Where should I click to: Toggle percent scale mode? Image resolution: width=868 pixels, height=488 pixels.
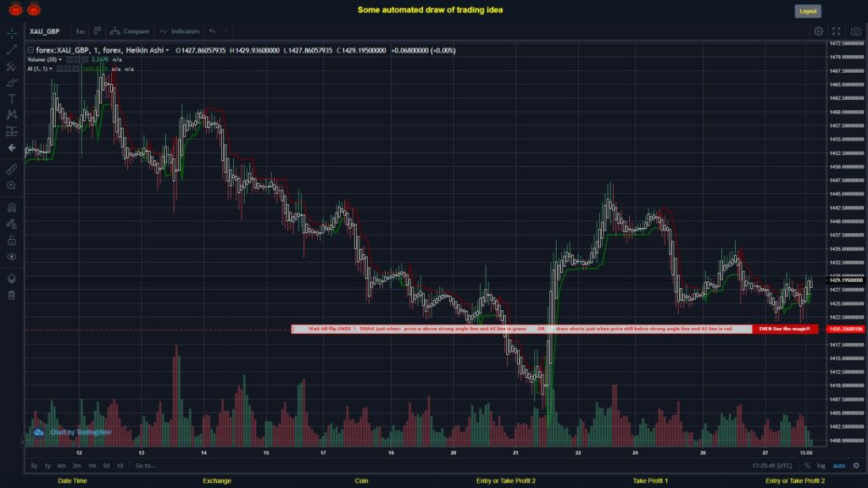807,466
